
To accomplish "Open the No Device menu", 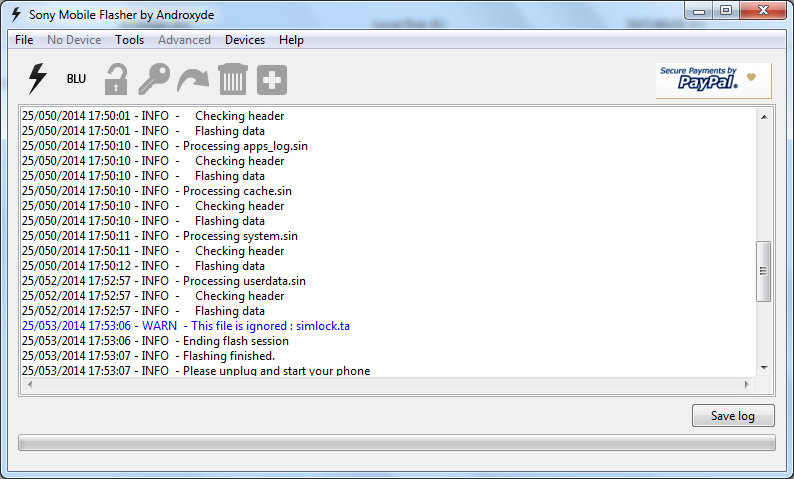I will (74, 39).
